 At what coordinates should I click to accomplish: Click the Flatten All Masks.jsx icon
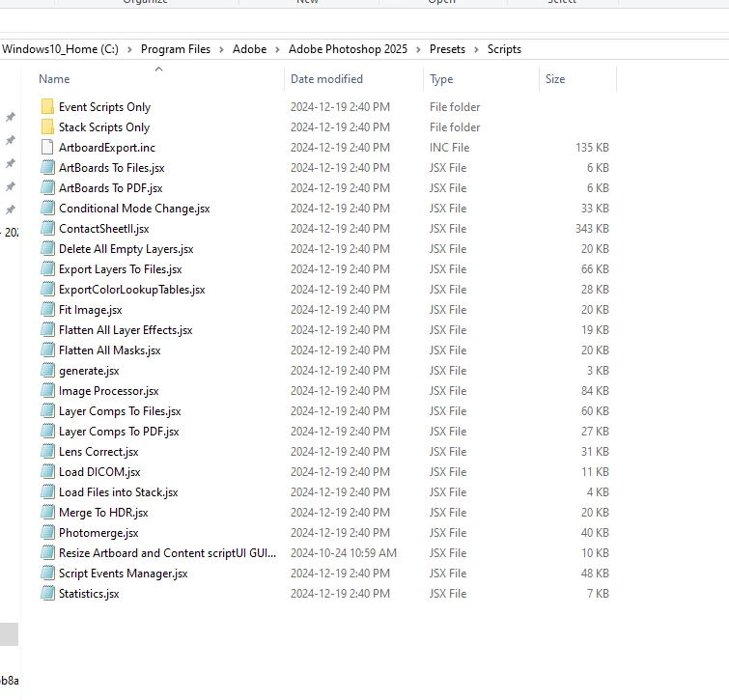(x=47, y=350)
